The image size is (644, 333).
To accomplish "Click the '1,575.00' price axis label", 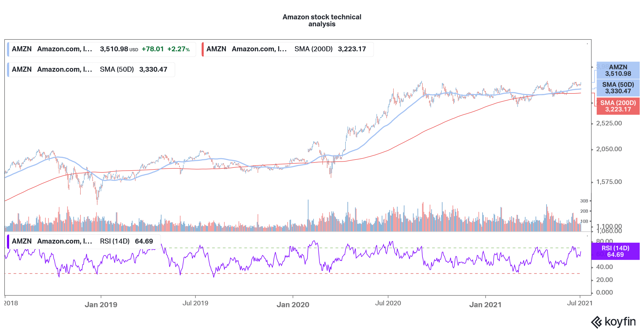I will point(609,182).
